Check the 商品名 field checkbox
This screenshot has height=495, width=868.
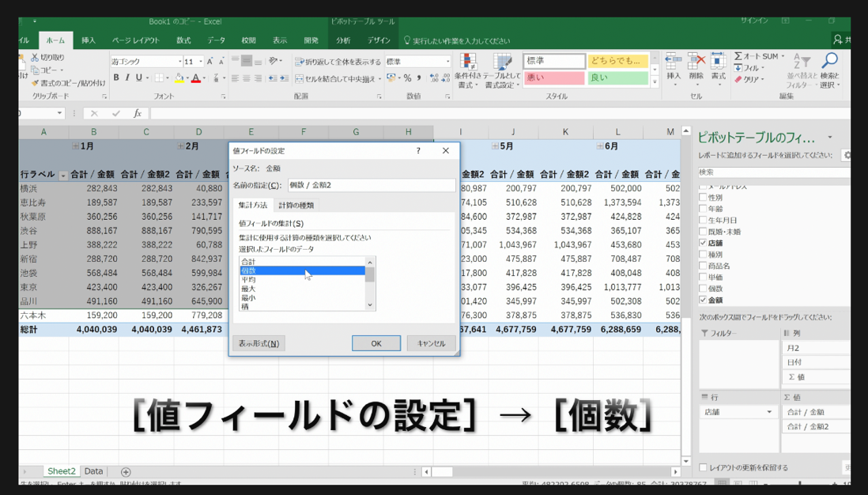tap(703, 266)
